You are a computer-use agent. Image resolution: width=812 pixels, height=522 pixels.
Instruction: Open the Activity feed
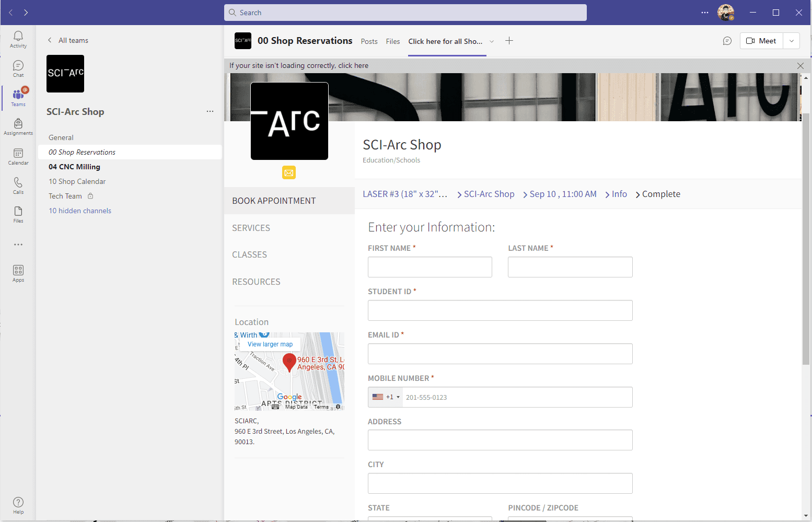point(18,39)
